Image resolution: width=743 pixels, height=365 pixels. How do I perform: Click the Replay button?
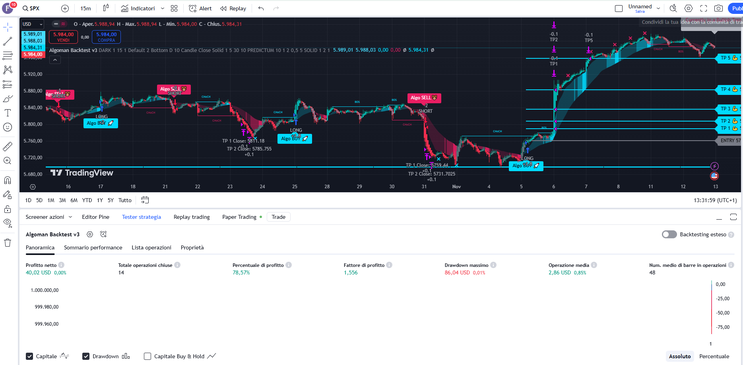[x=233, y=9]
